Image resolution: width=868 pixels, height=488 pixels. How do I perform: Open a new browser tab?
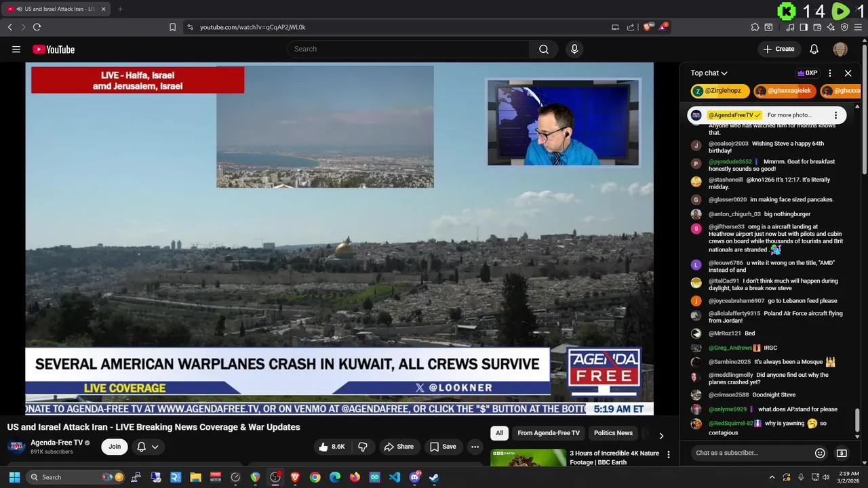120,9
